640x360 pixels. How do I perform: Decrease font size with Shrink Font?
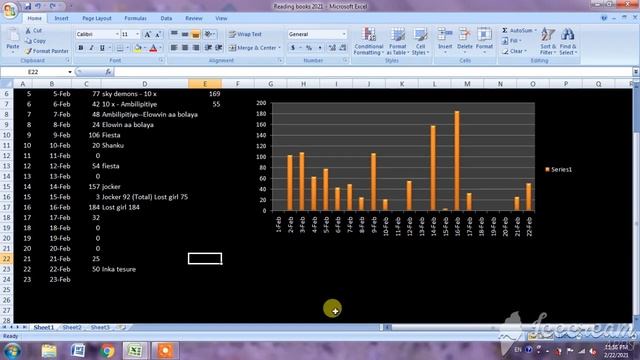pos(158,34)
